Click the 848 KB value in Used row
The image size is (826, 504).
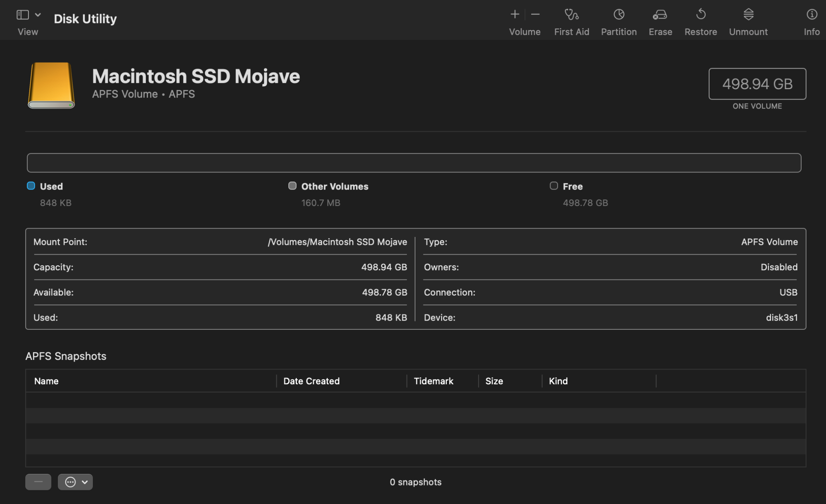point(391,317)
